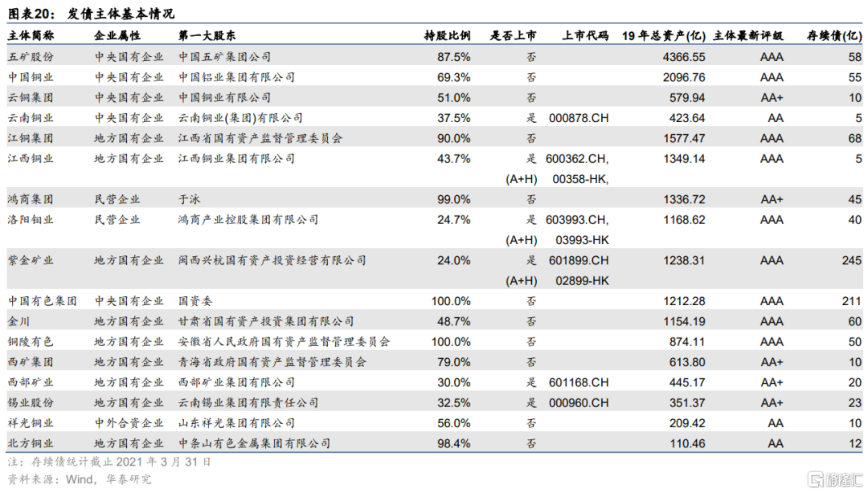868x493 pixels.
Task: Click the 北方铜业 company name
Action: [x=31, y=442]
